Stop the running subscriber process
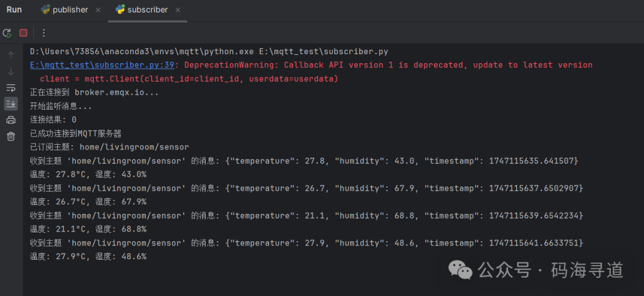 (23, 33)
